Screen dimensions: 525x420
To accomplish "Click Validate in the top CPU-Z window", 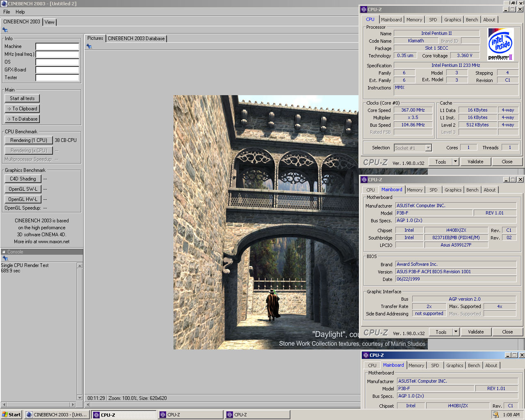I will (475, 162).
